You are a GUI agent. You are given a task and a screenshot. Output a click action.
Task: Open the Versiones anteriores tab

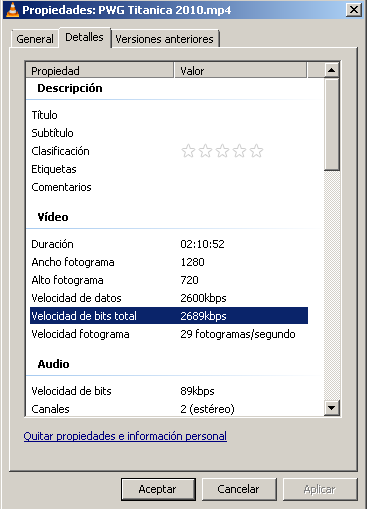click(x=165, y=39)
